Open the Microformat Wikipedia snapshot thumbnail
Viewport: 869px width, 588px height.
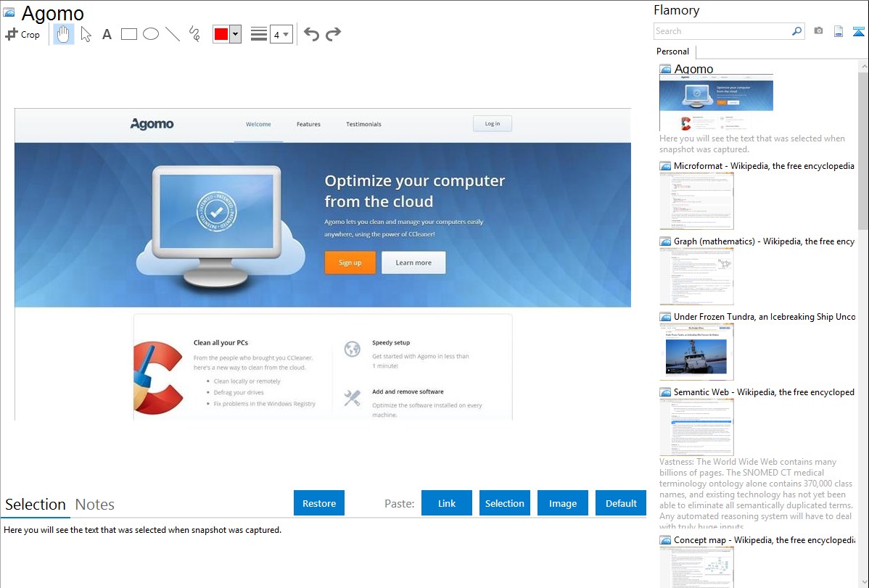tap(696, 201)
